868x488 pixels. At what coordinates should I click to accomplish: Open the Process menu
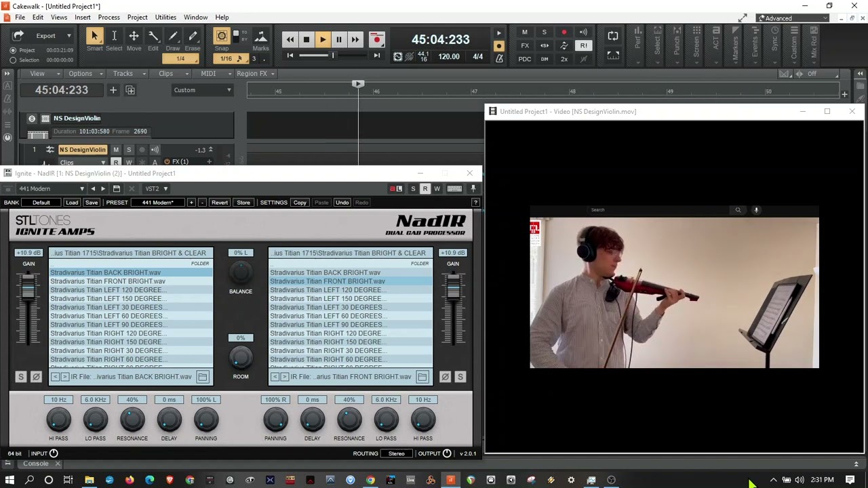click(x=108, y=17)
